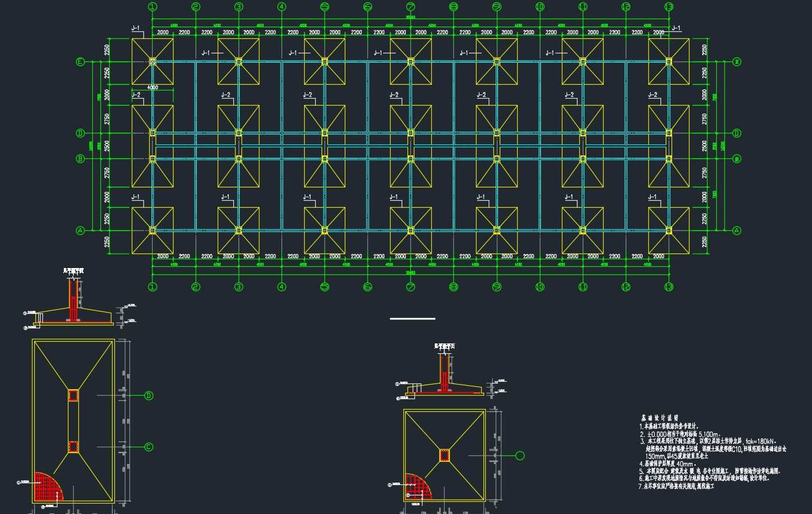The height and width of the screenshot is (514, 812).
Task: Select the center column of the square footing detail
Action: 445,455
